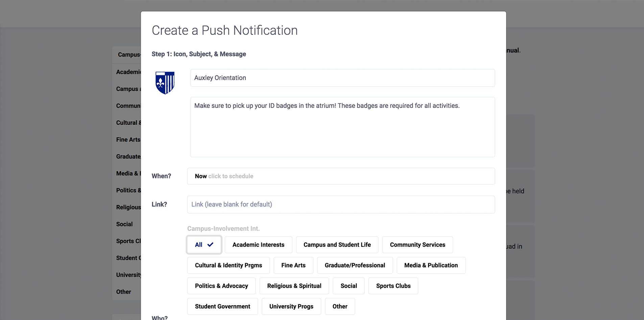Open Sports Cl item in background sidebar
This screenshot has height=320, width=644.
(x=128, y=241)
